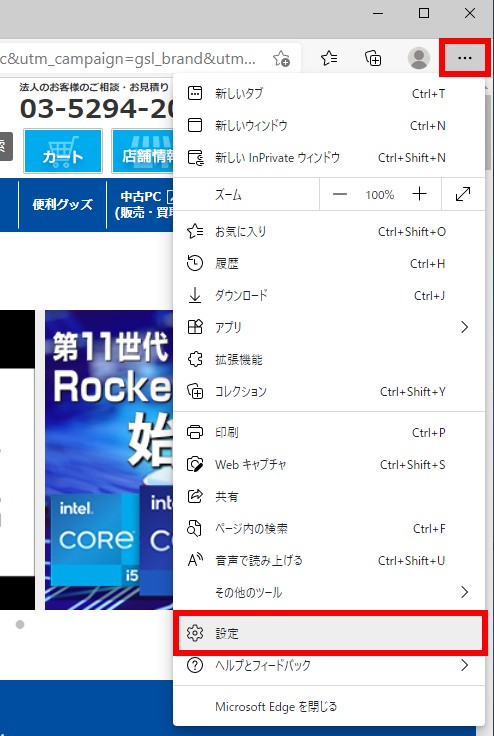
Task: Choose Microsoft Edge を閉じる
Action: (x=329, y=706)
